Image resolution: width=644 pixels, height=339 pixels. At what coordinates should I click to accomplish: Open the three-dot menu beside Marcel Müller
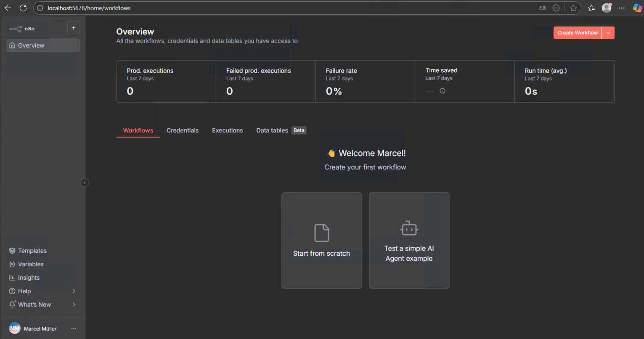pos(74,328)
